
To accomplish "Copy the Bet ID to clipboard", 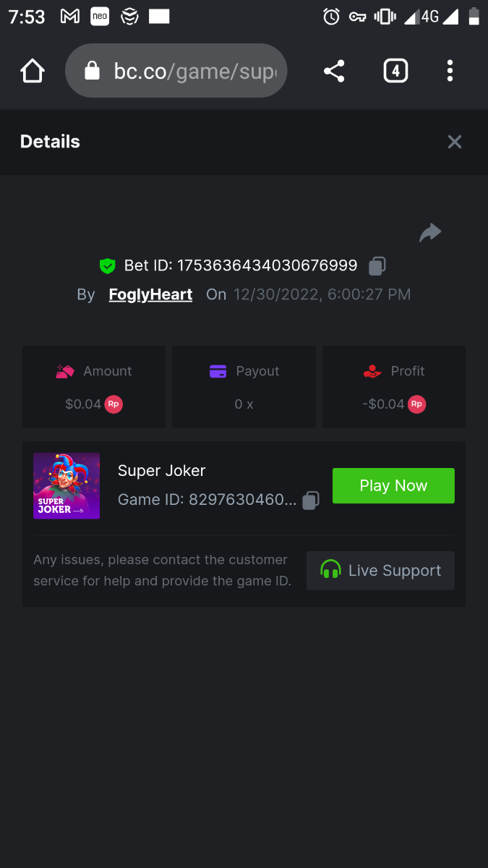I will 377,266.
